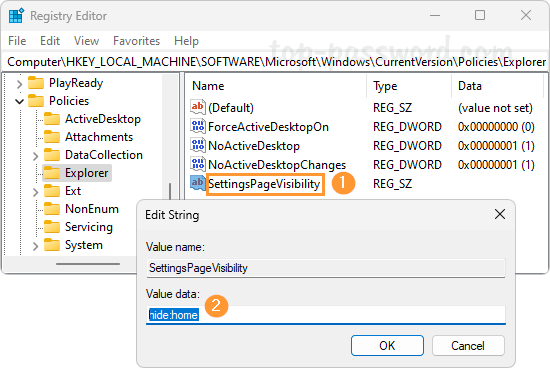Click the ActiveDesktop folder icon
550x368 pixels.
pyautogui.click(x=52, y=119)
